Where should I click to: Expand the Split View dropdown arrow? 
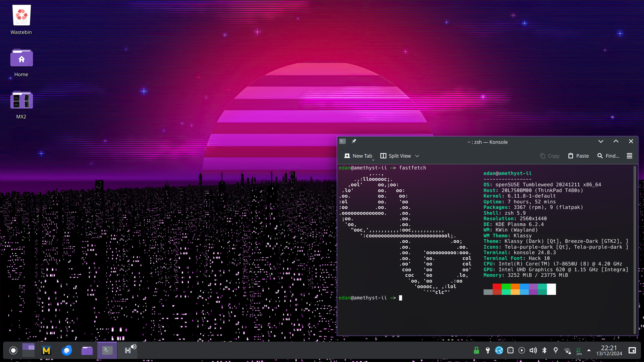[417, 156]
